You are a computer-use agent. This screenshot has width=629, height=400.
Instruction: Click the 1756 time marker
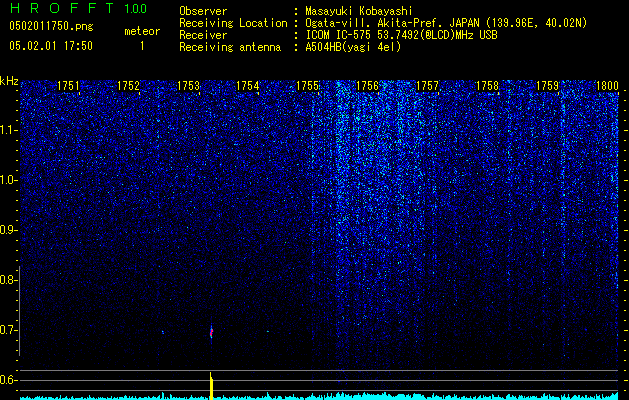(367, 86)
